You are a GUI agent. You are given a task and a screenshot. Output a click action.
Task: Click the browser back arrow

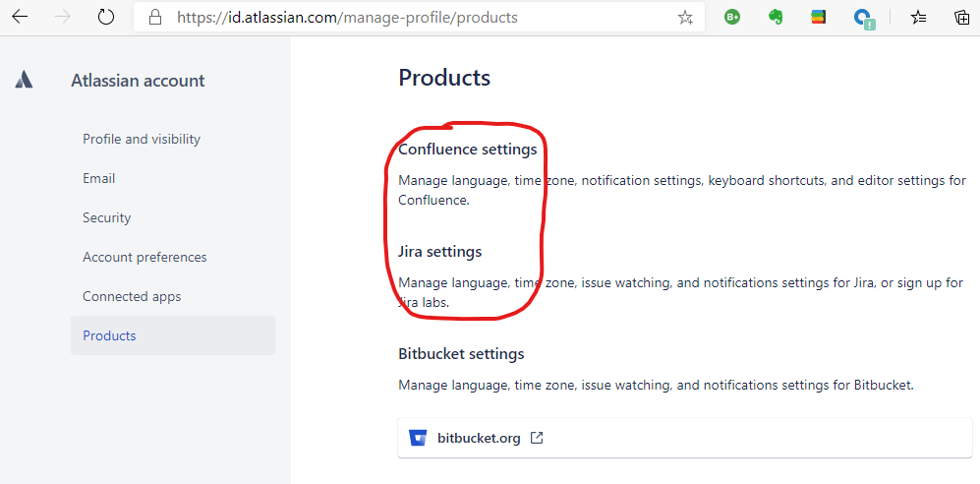click(x=20, y=17)
